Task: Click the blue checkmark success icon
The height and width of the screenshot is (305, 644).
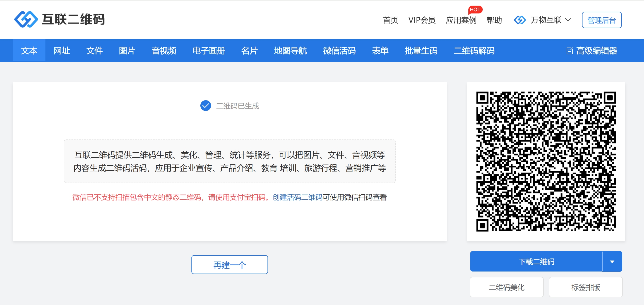Action: pyautogui.click(x=206, y=106)
